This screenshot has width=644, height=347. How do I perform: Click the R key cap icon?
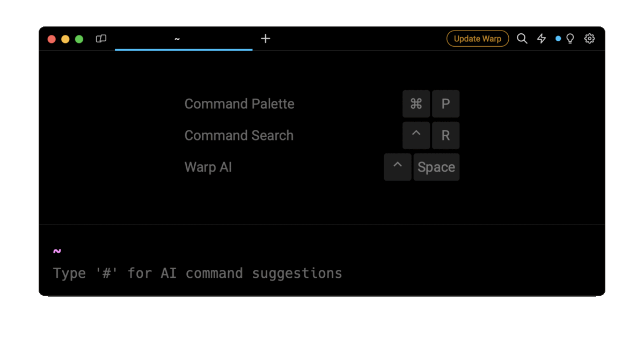coord(446,135)
